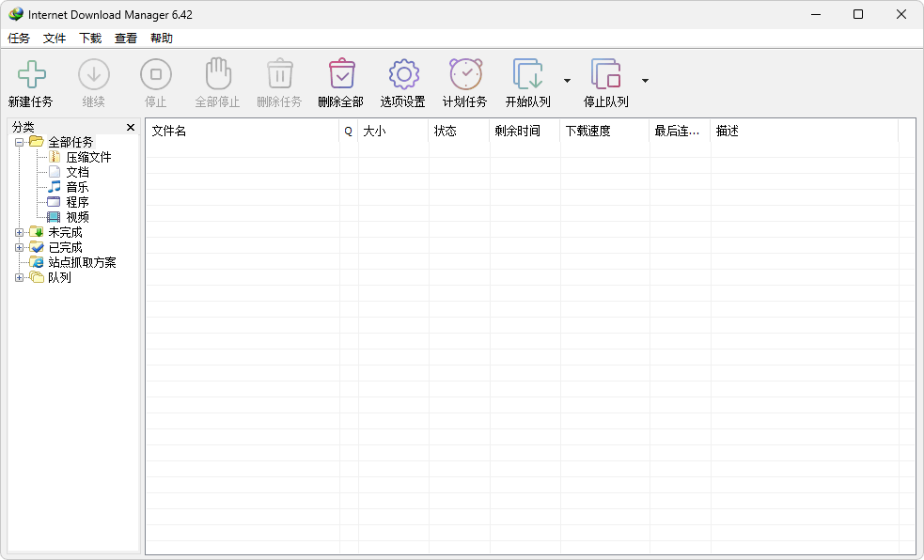
Task: Click the 新建任务 (new task) icon
Action: click(x=31, y=75)
